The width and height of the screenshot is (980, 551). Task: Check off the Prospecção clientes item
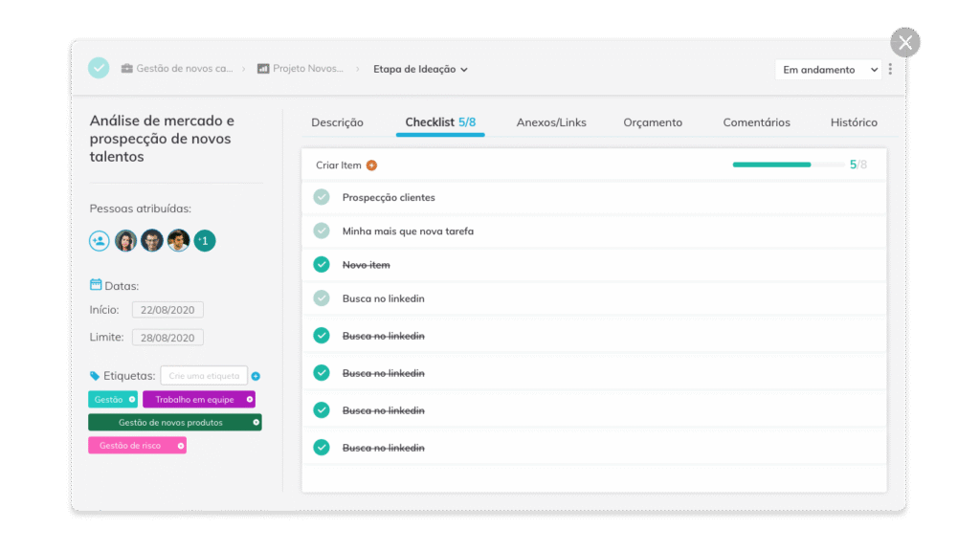[x=322, y=197]
